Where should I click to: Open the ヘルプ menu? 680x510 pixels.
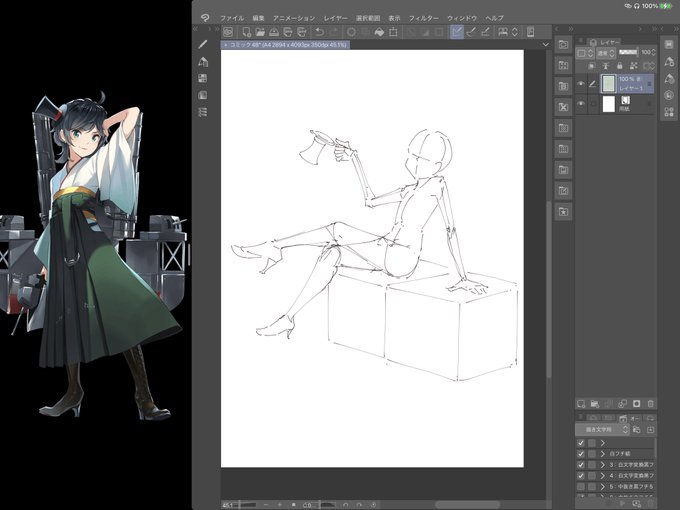[494, 18]
